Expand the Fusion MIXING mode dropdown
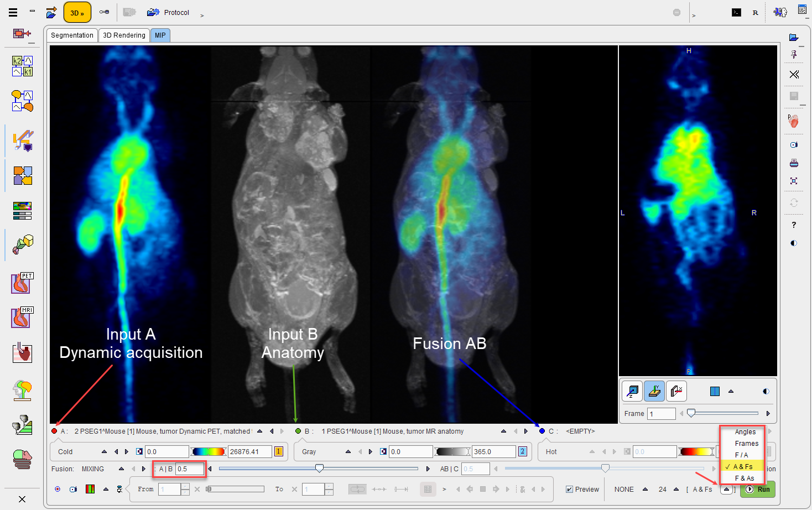 (x=121, y=469)
